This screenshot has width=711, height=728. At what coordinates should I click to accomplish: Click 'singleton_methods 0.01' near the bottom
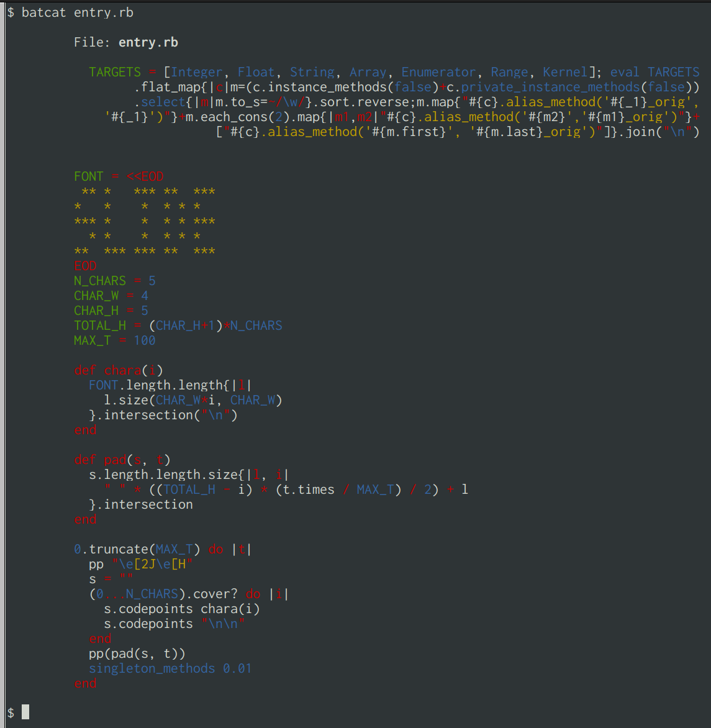(x=170, y=668)
